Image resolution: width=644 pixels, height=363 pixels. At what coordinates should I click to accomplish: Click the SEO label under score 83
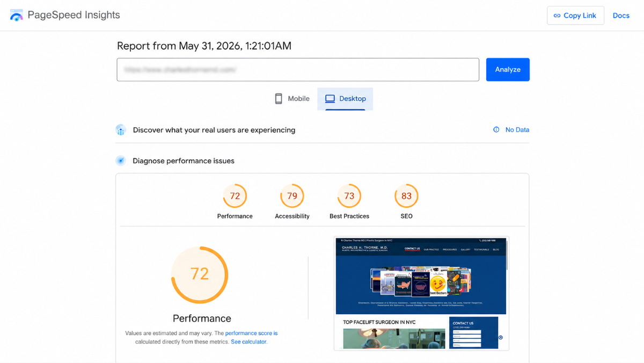(x=406, y=216)
